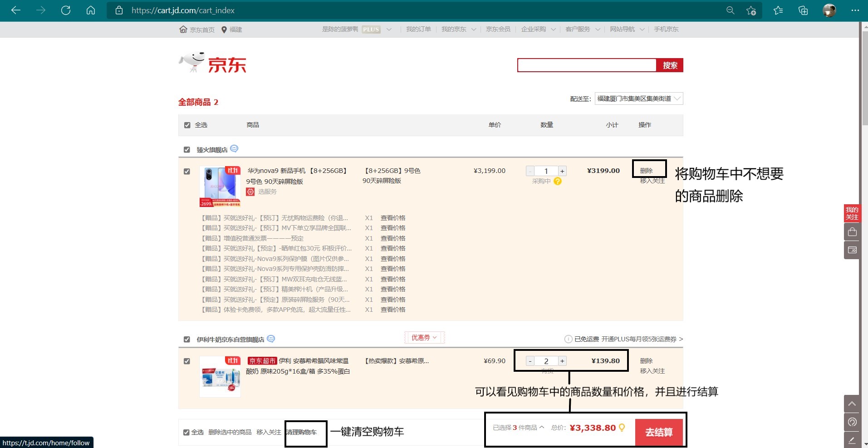Go back to the previous browser page

pos(16,10)
